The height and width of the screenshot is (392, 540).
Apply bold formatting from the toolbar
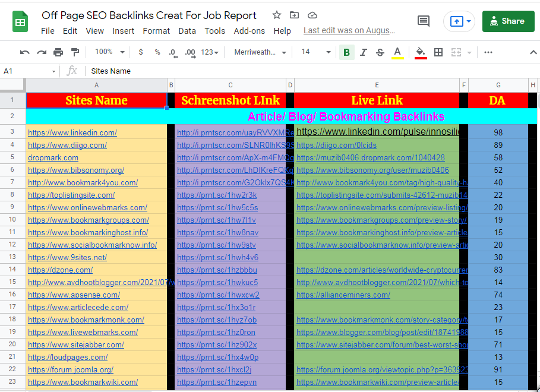point(346,52)
